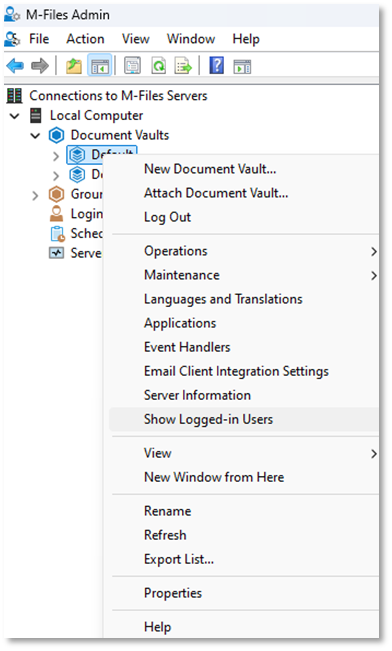Click the Refresh toolbar icon
The width and height of the screenshot is (392, 651).
coord(158,66)
